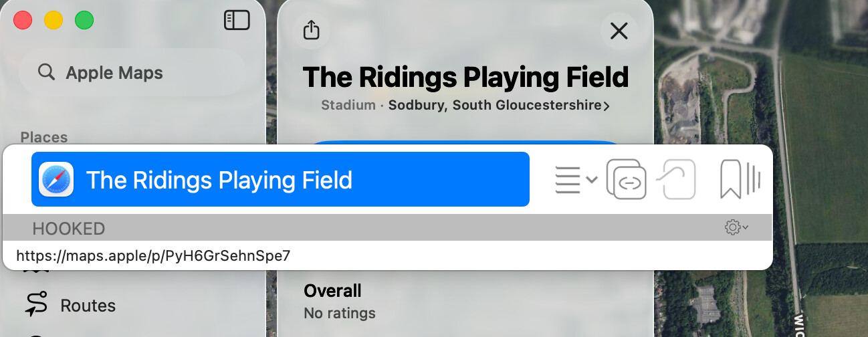Click the share icon on place card
The image size is (868, 337).
(312, 30)
